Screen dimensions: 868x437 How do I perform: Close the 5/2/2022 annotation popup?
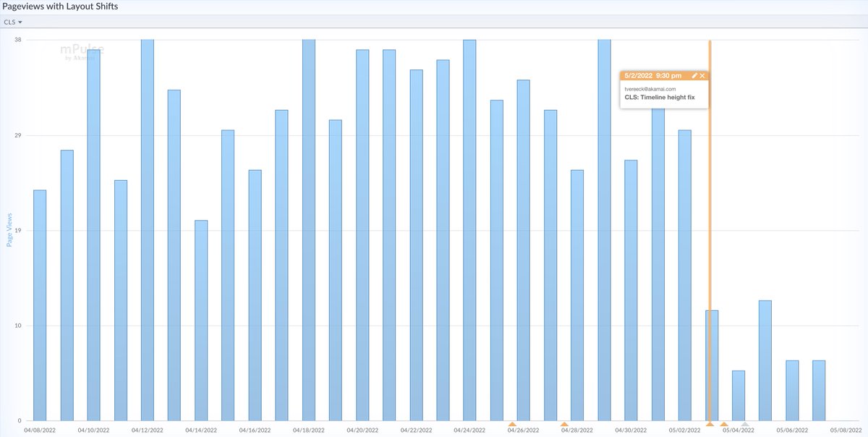pyautogui.click(x=702, y=75)
